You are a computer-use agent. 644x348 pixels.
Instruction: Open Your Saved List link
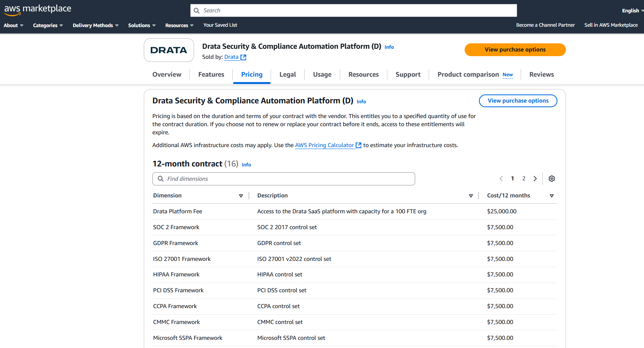click(220, 25)
